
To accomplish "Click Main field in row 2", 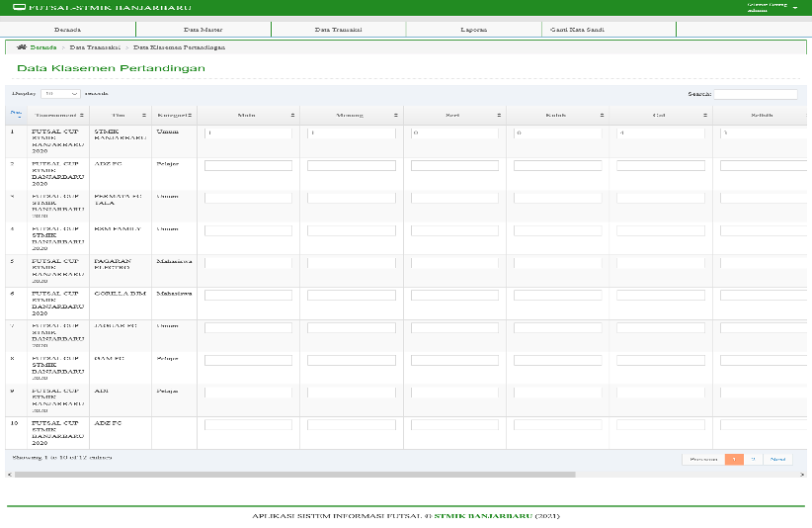I will [x=248, y=166].
